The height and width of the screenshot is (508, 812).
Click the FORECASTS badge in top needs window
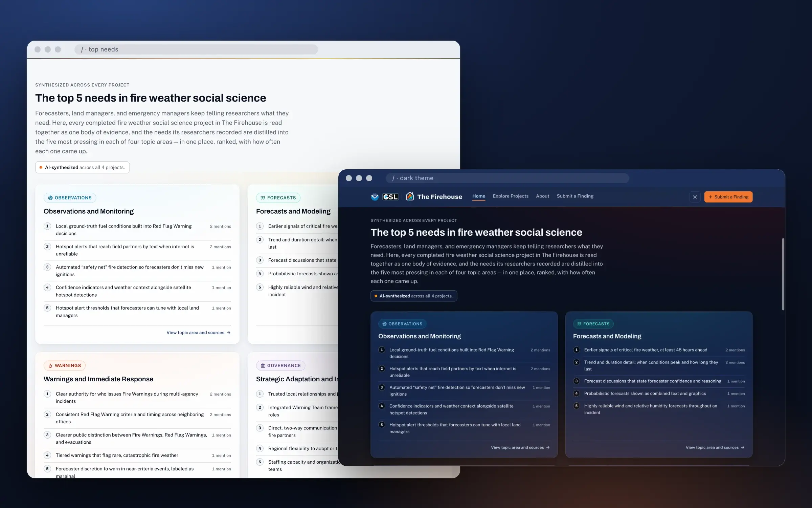click(x=278, y=198)
